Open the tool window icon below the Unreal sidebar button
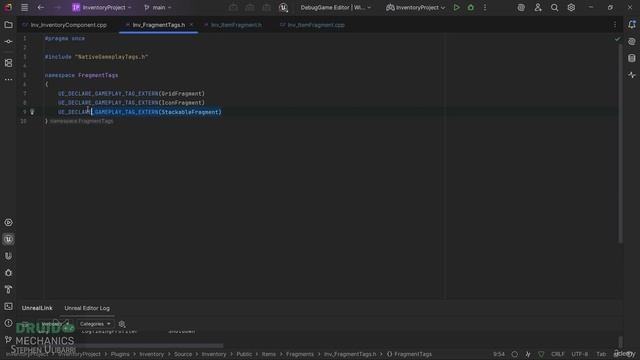This screenshot has height=360, width=640. [x=8, y=256]
